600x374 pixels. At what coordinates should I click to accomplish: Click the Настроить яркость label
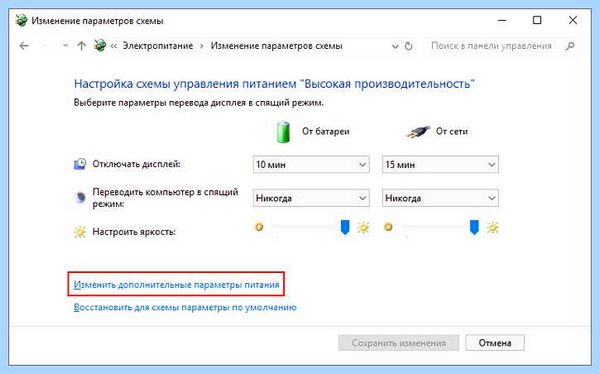134,232
